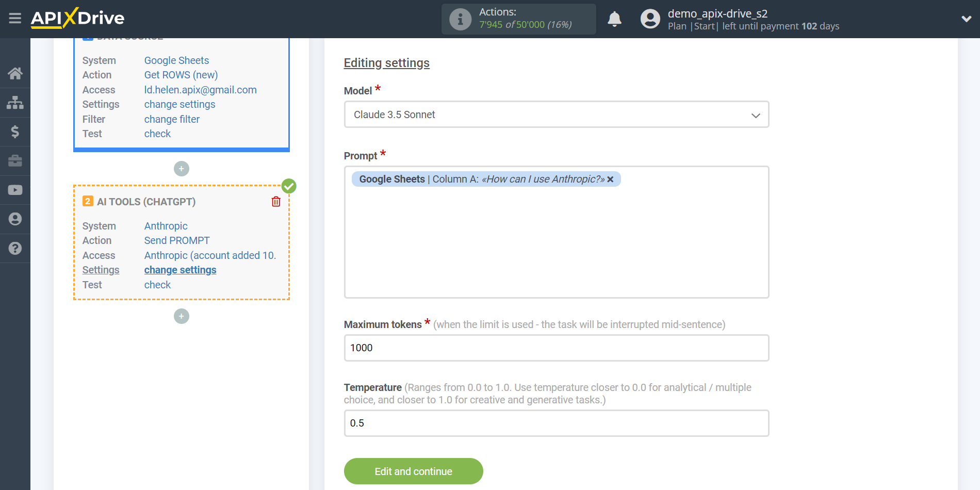Open the home dashboard icon
Image resolution: width=980 pixels, height=490 pixels.
click(x=15, y=73)
